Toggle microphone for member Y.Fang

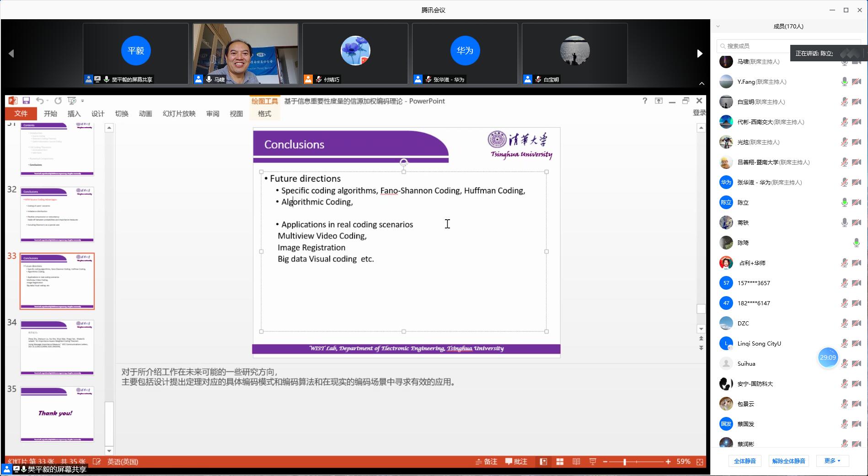point(844,82)
